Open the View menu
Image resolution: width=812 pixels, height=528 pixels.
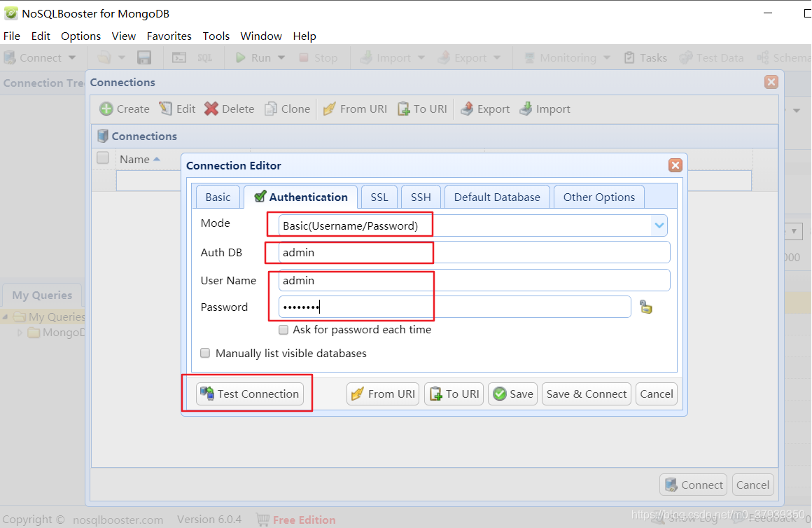click(x=124, y=36)
